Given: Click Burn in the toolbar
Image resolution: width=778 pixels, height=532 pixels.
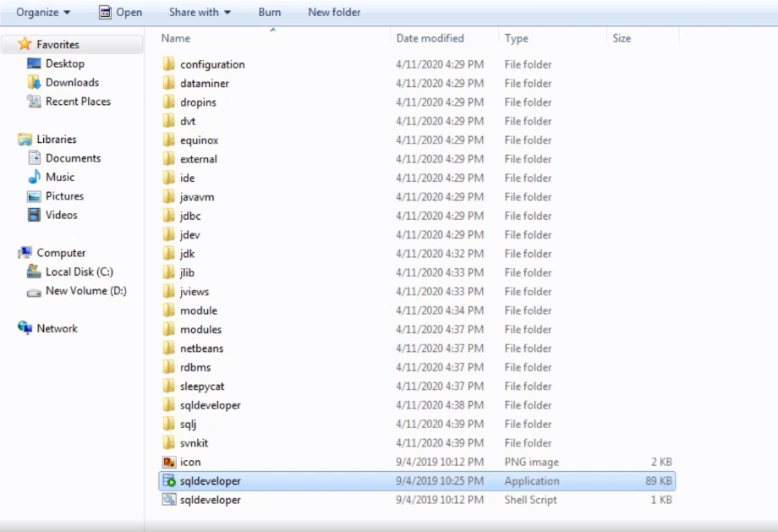Looking at the screenshot, I should point(269,12).
